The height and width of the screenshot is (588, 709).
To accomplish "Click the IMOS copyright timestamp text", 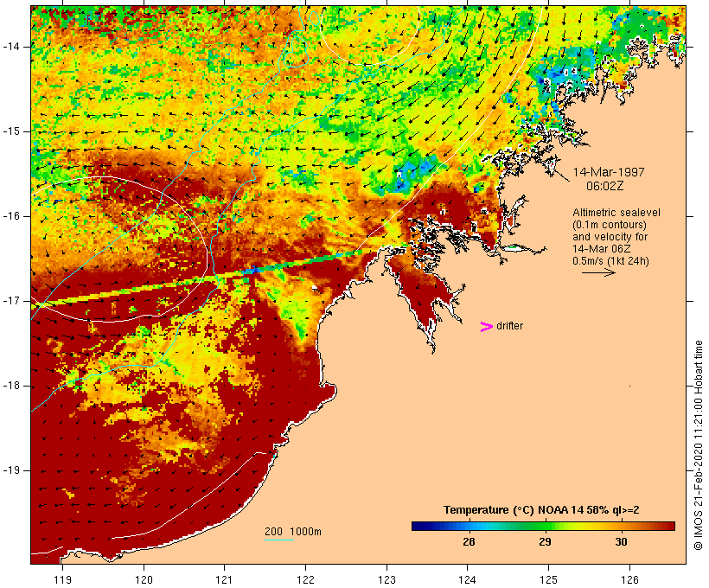I will coord(698,445).
